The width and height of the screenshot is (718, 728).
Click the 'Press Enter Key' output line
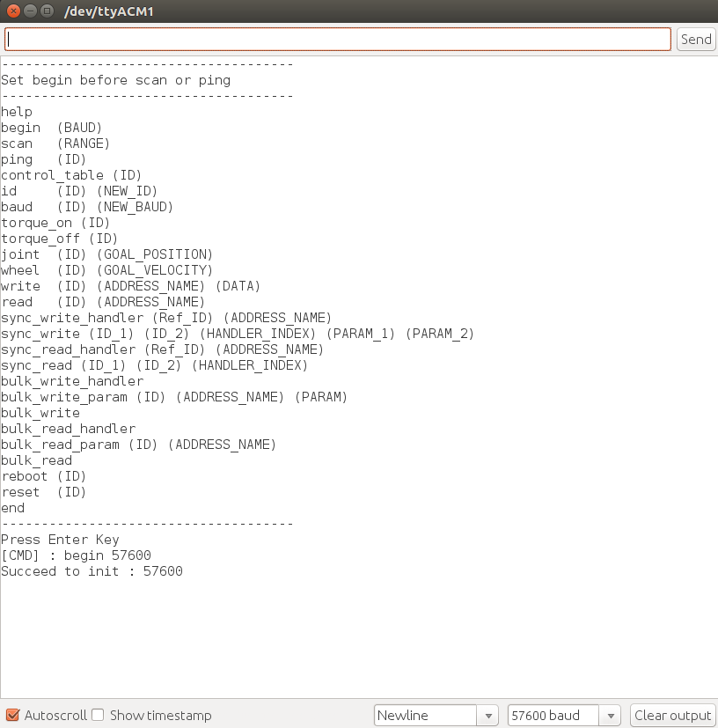tap(60, 540)
